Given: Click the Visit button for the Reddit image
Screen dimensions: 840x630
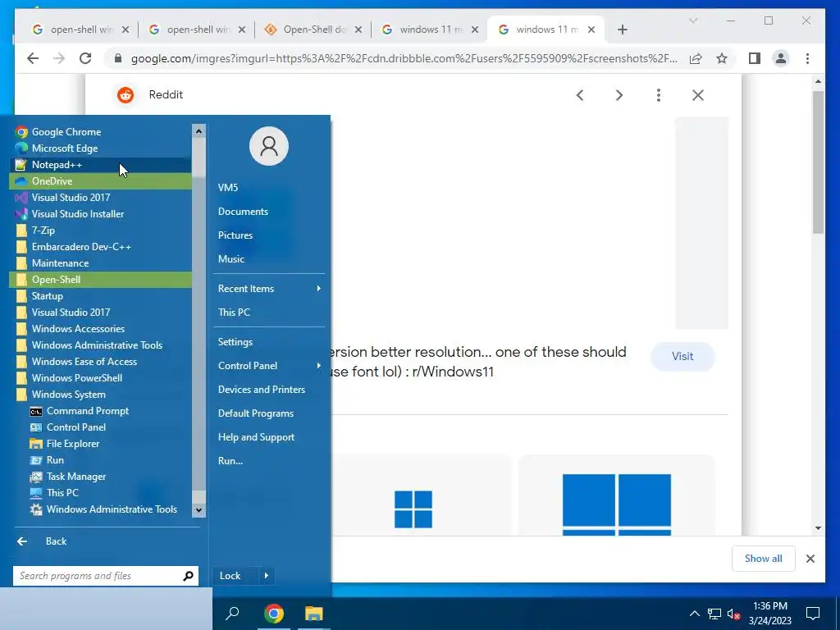Looking at the screenshot, I should 682,356.
